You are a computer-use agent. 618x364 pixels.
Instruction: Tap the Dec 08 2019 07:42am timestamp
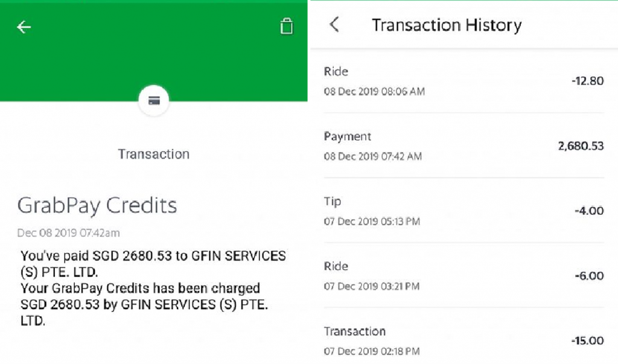pos(69,232)
